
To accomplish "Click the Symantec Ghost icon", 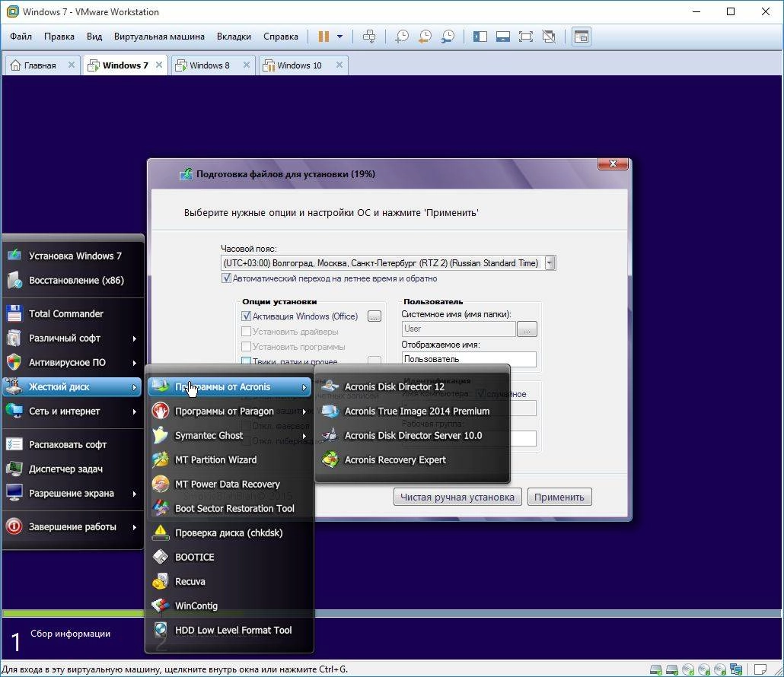I will pos(161,435).
